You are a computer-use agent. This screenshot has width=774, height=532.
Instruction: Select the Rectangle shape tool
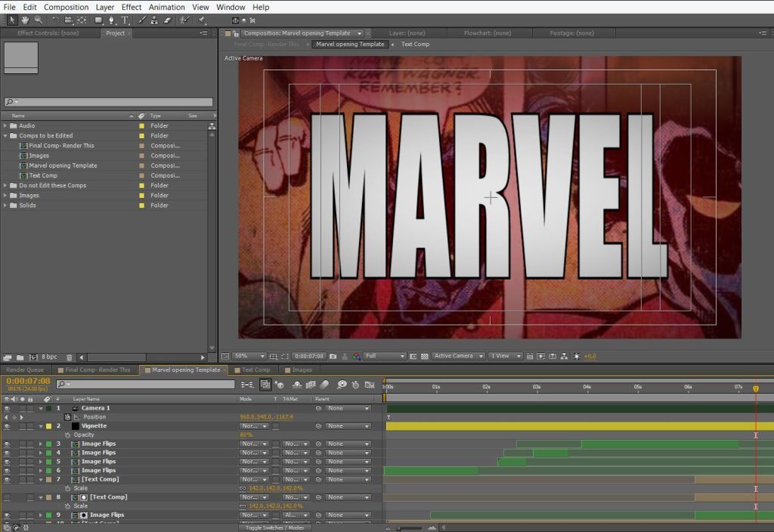tap(99, 20)
